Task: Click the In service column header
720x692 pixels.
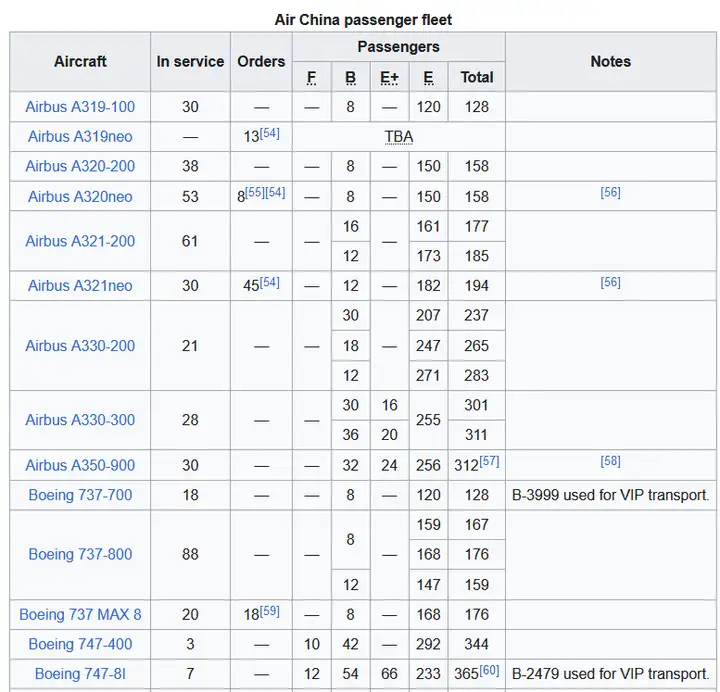Action: (x=190, y=61)
